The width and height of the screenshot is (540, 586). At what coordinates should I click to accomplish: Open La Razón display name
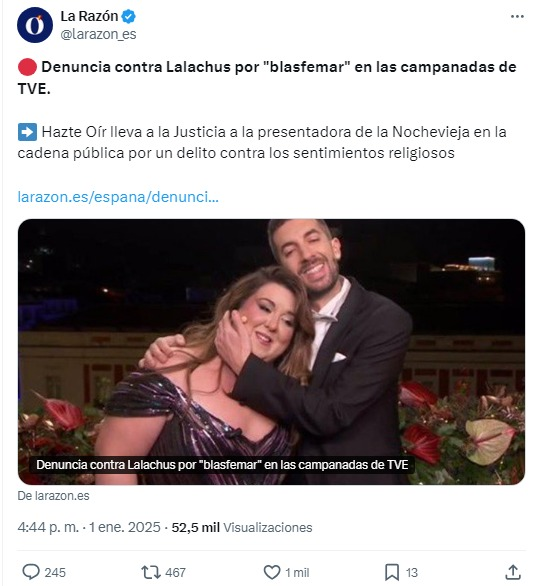coord(89,16)
